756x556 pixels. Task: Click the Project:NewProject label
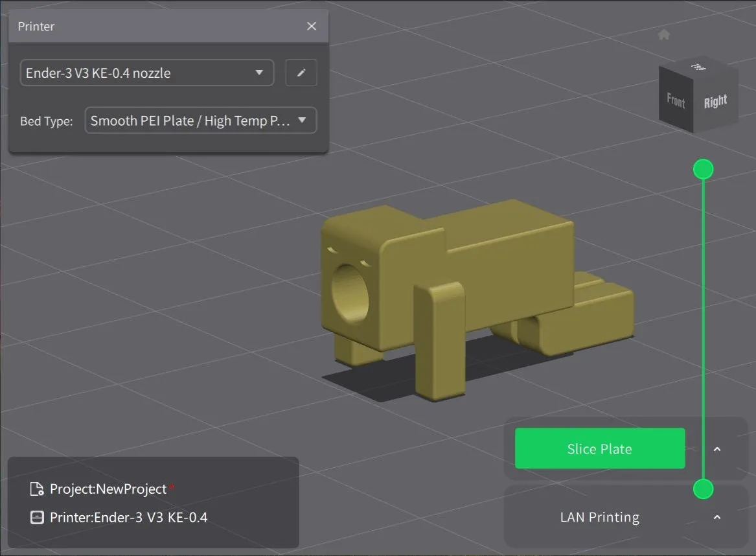tap(108, 489)
